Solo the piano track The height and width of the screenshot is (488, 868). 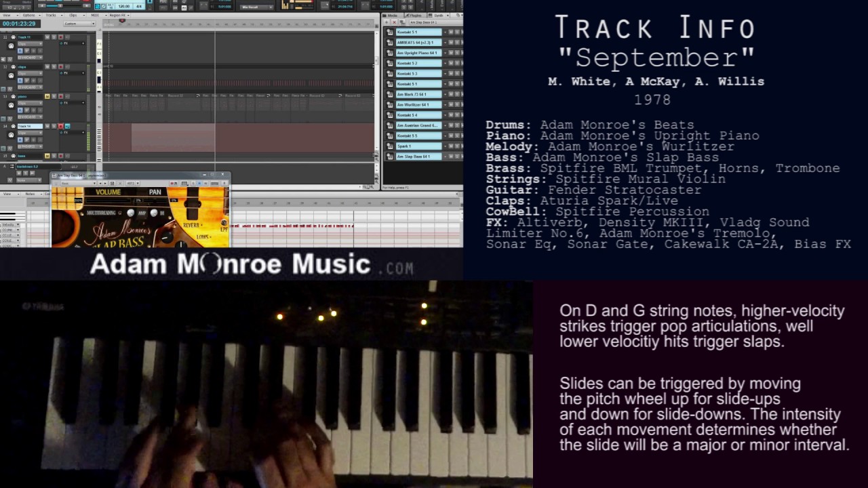click(x=54, y=96)
